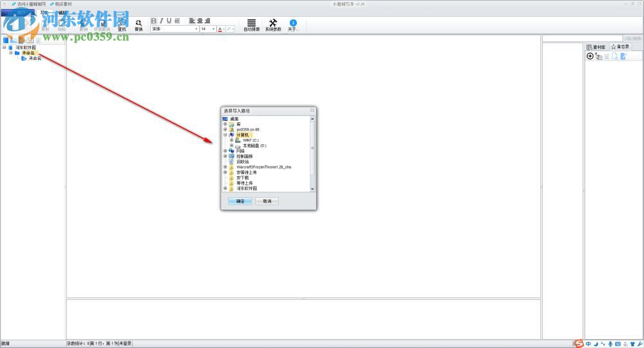Click the 购买素材 link
Viewport: 644px width, 348px height.
pyautogui.click(x=61, y=4)
